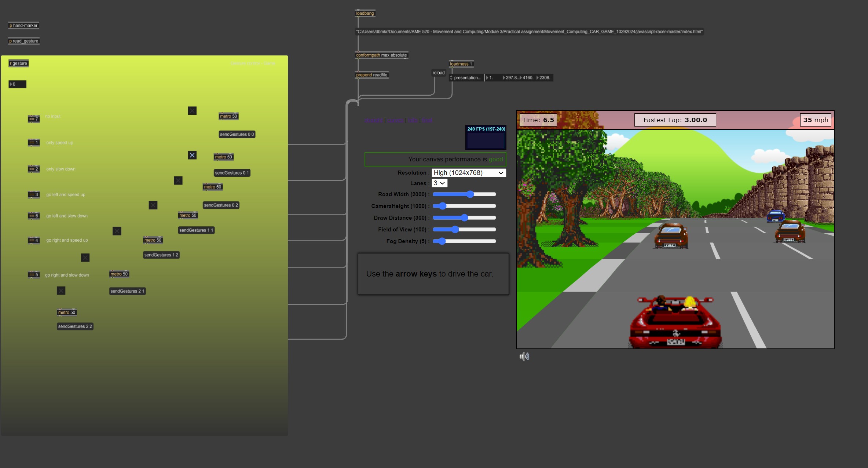Mute the game audio speaker icon
This screenshot has width=868, height=468.
(524, 356)
